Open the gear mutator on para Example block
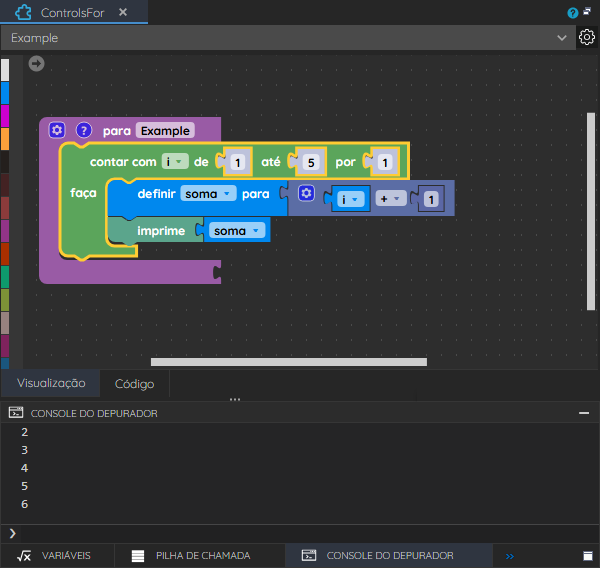600x568 pixels. coord(57,130)
